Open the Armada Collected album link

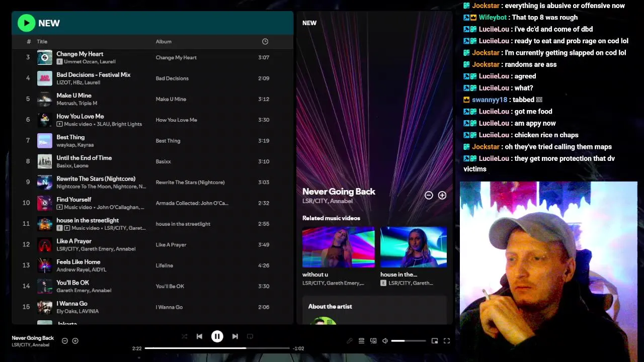point(192,203)
